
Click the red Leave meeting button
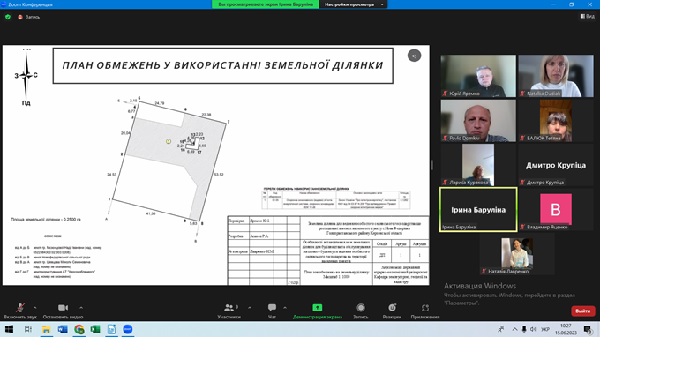(583, 311)
